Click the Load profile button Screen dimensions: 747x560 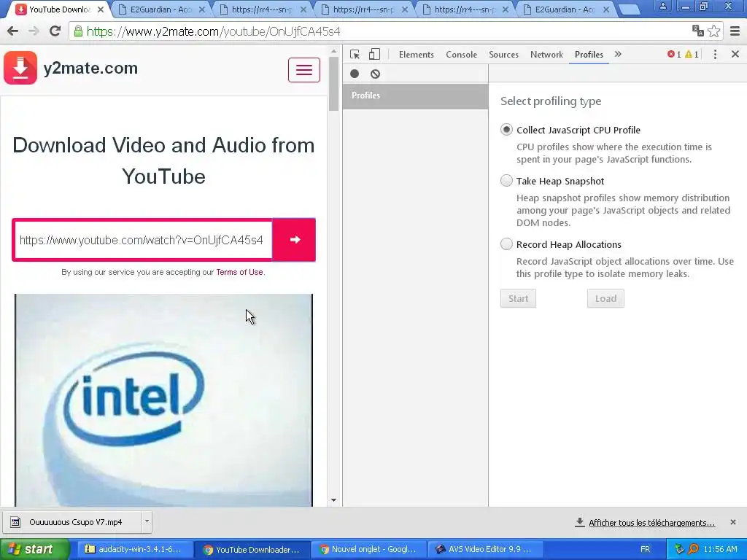tap(605, 298)
